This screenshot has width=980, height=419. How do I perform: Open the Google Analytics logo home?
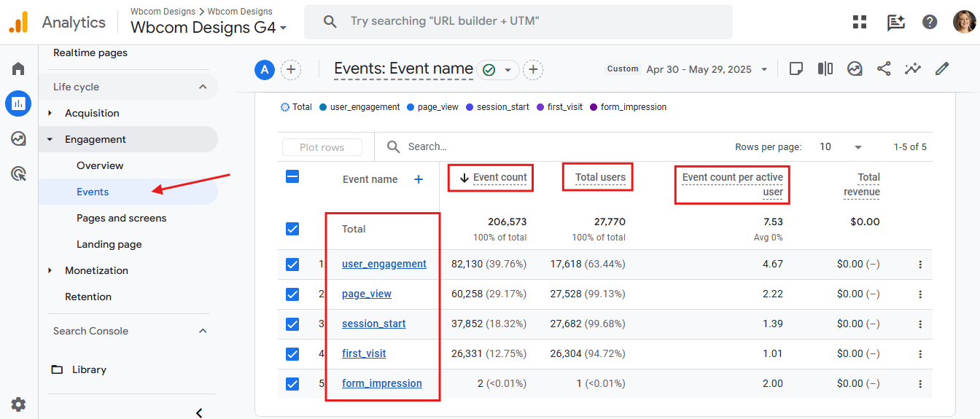coord(18,22)
